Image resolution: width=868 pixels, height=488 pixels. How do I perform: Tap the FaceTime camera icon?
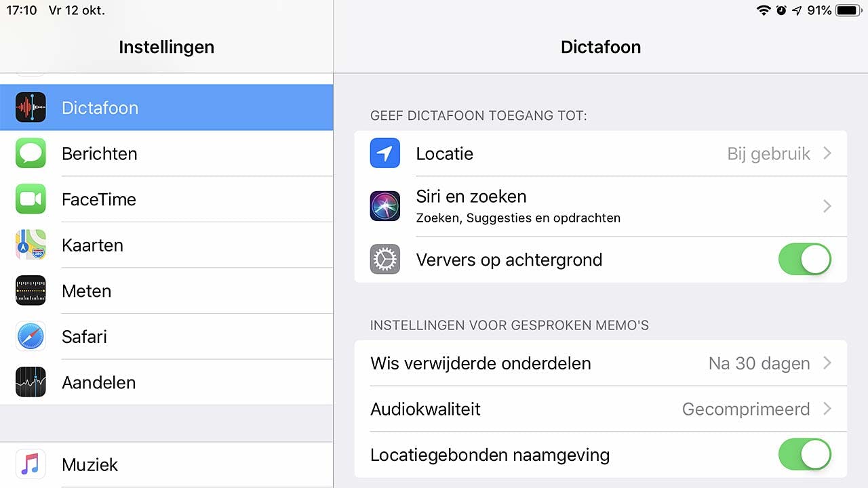click(31, 199)
